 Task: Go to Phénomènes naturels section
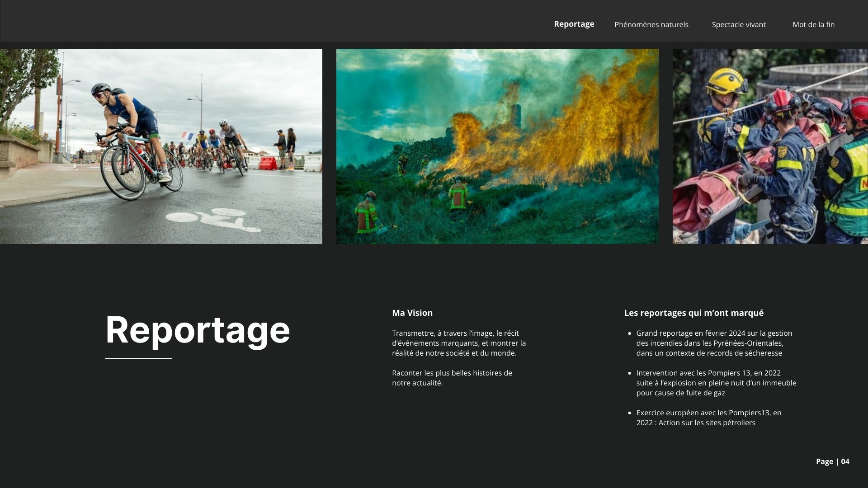651,24
